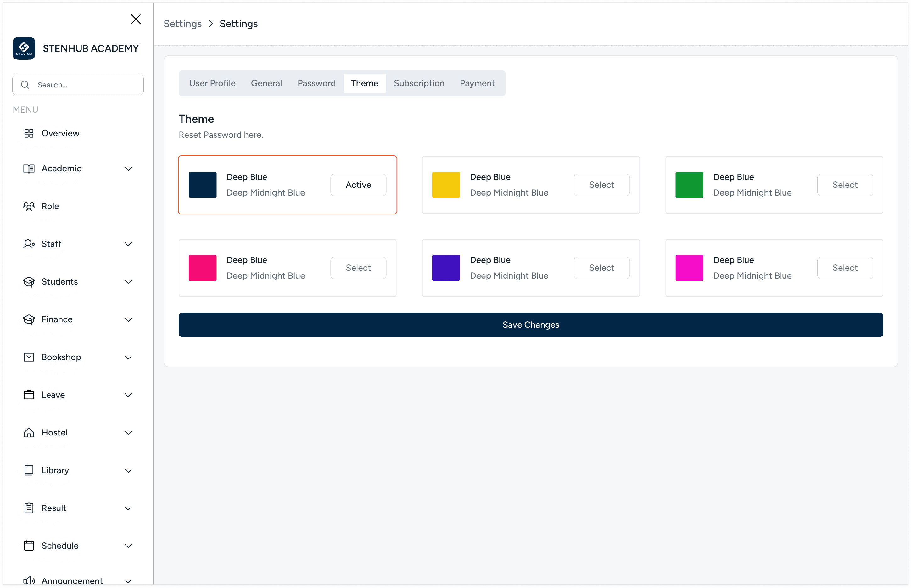Close the sidebar with the X icon
This screenshot has width=911, height=588.
click(x=136, y=19)
